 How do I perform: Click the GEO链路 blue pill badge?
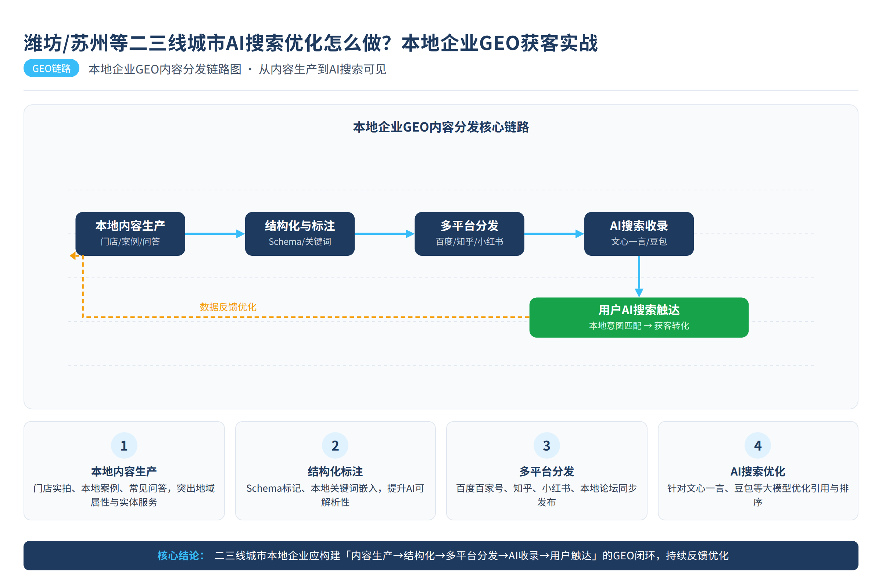click(51, 68)
